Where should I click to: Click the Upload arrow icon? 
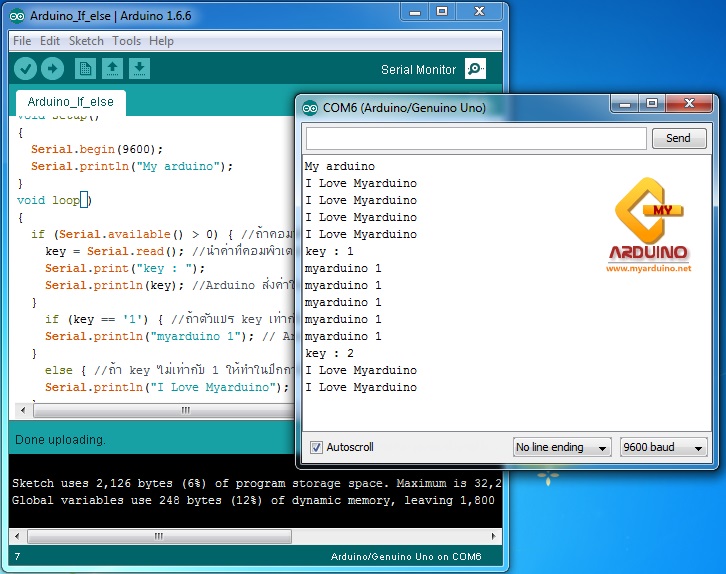52,69
